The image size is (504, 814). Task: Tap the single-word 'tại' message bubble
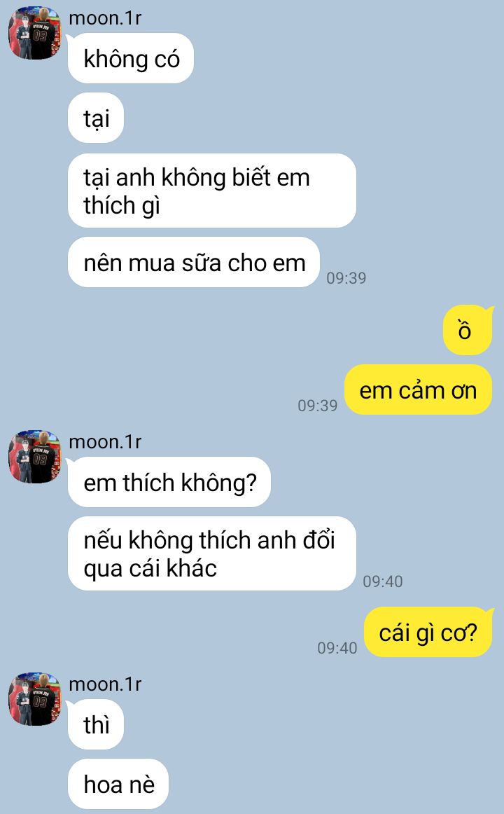pyautogui.click(x=96, y=118)
